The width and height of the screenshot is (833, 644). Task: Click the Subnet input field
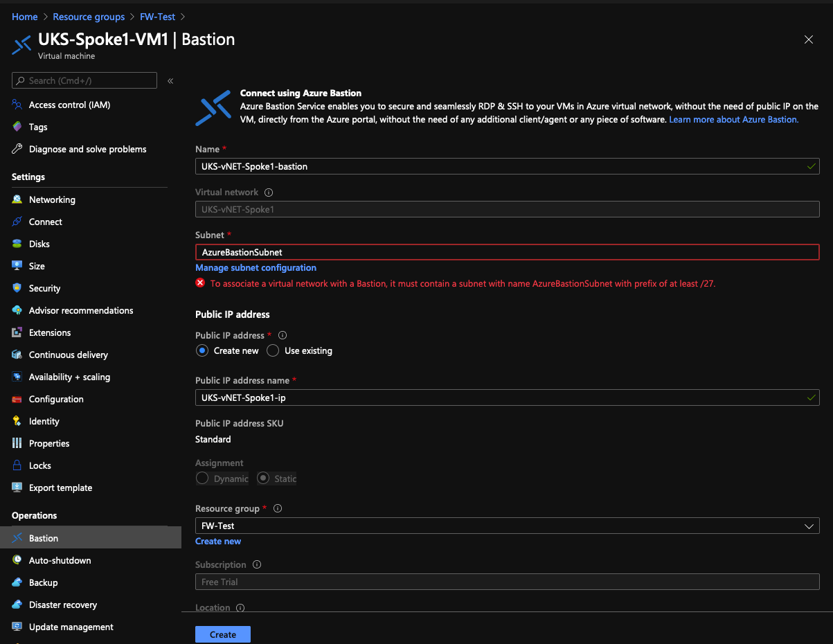point(508,252)
